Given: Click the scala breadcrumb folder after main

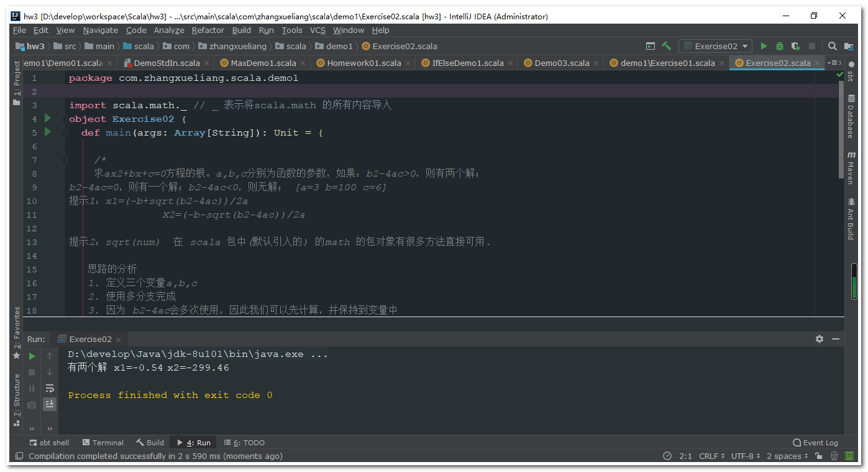Looking at the screenshot, I should pos(139,46).
